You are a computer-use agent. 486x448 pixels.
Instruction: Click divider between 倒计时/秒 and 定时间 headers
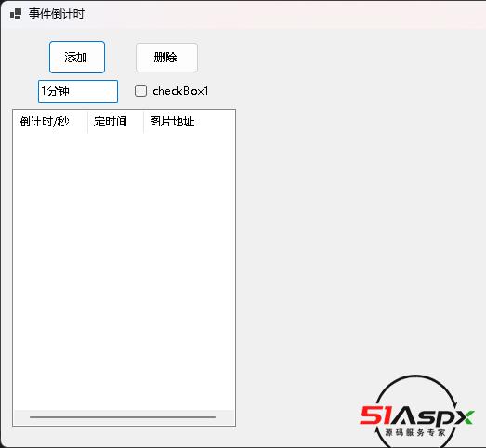(x=88, y=122)
